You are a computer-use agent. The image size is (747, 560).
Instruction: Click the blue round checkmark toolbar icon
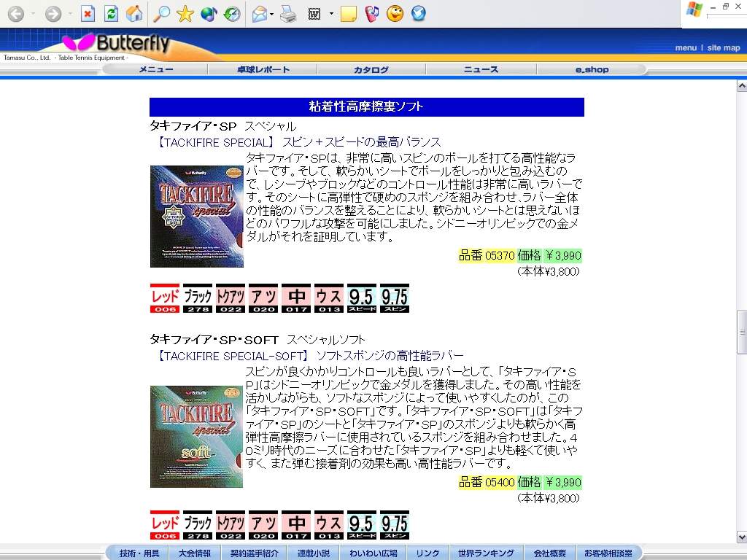pyautogui.click(x=418, y=14)
